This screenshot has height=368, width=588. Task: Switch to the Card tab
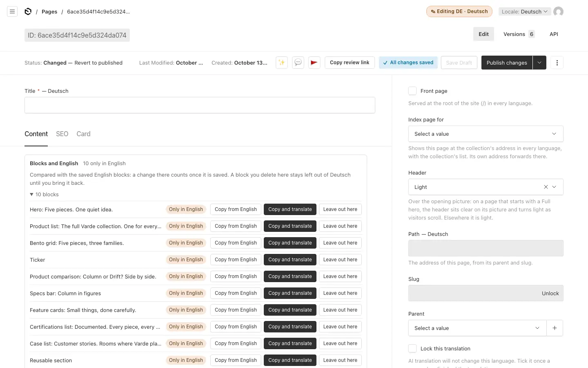[x=83, y=134]
